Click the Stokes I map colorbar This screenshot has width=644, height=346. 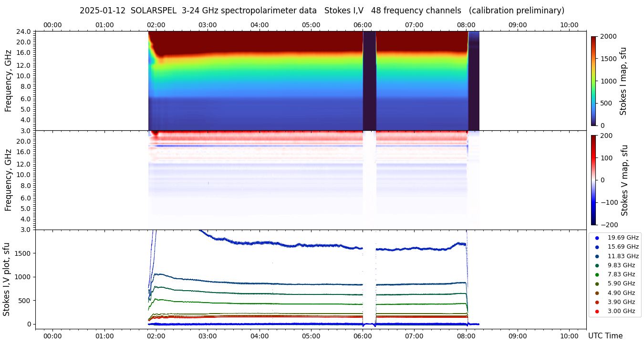(593, 81)
